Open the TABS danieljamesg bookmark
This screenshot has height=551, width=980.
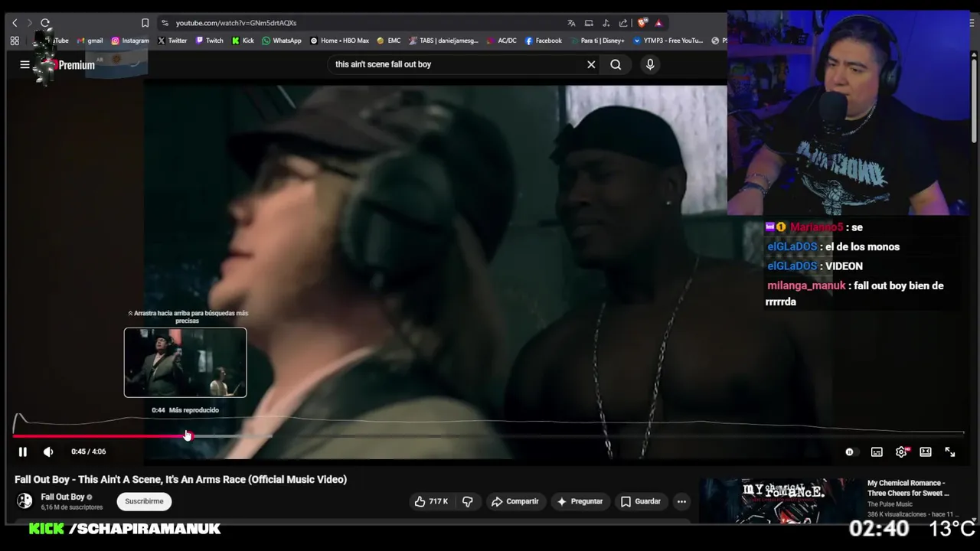pyautogui.click(x=444, y=41)
